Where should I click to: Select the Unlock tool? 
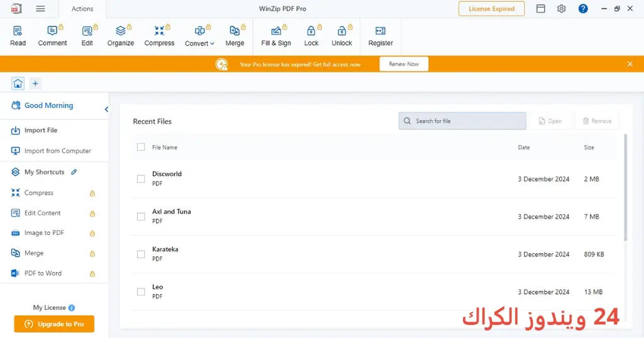pos(341,36)
